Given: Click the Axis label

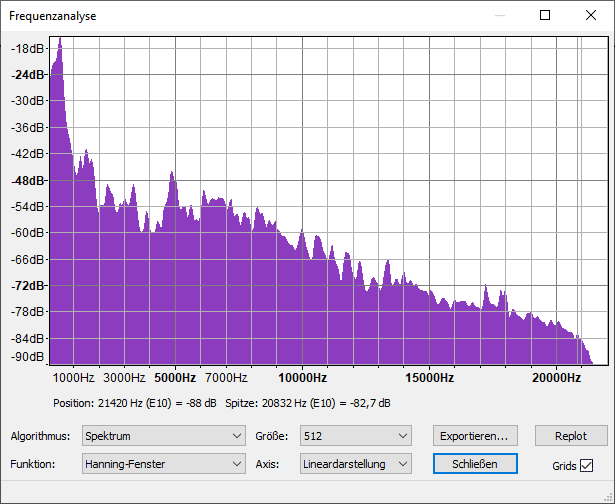Looking at the screenshot, I should (x=267, y=464).
